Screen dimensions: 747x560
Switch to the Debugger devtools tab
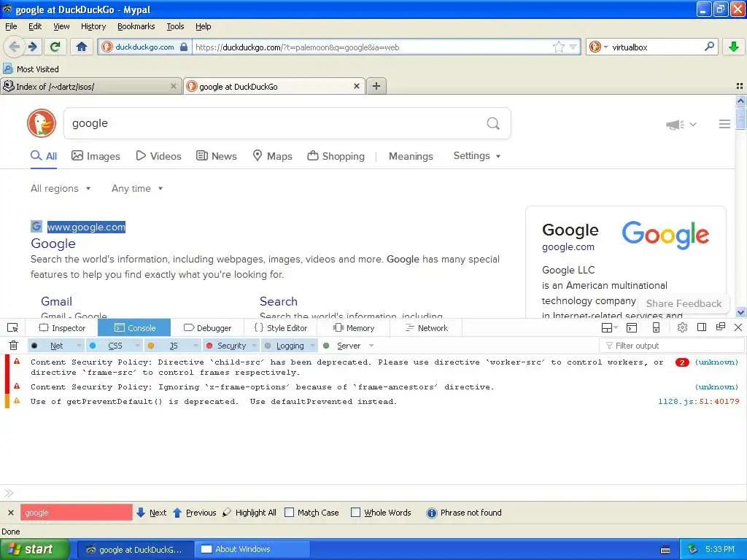pyautogui.click(x=207, y=327)
